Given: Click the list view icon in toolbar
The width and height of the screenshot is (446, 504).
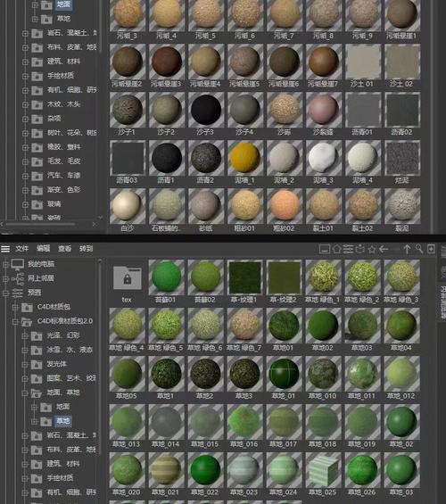Looking at the screenshot, I should pos(325,249).
